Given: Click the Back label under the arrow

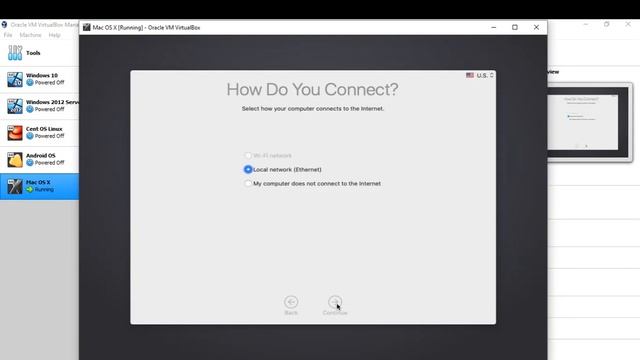Looking at the screenshot, I should click(291, 313).
